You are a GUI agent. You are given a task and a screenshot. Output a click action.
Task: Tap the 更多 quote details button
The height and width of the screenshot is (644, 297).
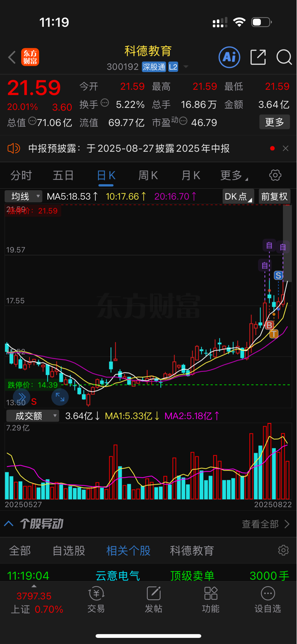tap(275, 122)
